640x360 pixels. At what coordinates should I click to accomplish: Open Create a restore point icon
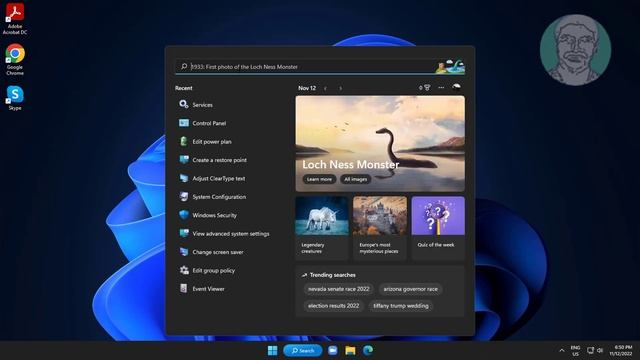(x=184, y=160)
